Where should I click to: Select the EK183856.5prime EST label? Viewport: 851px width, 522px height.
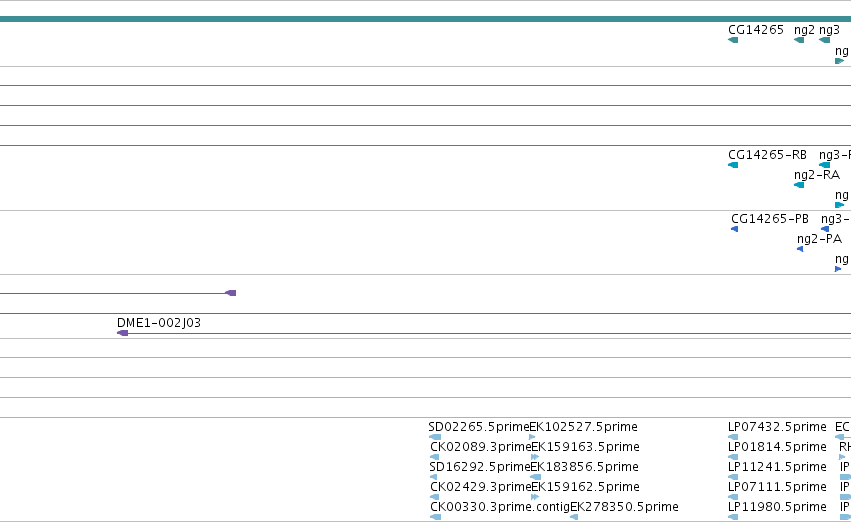click(585, 467)
